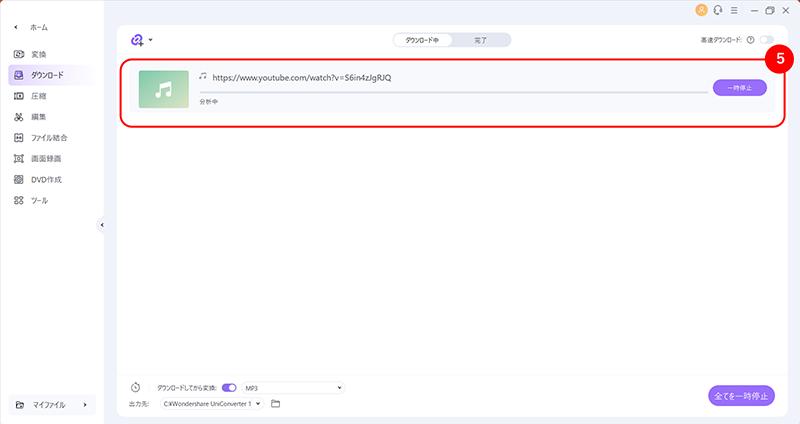Click the support headset icon
Screen dimensions: 800x424
[718, 10]
